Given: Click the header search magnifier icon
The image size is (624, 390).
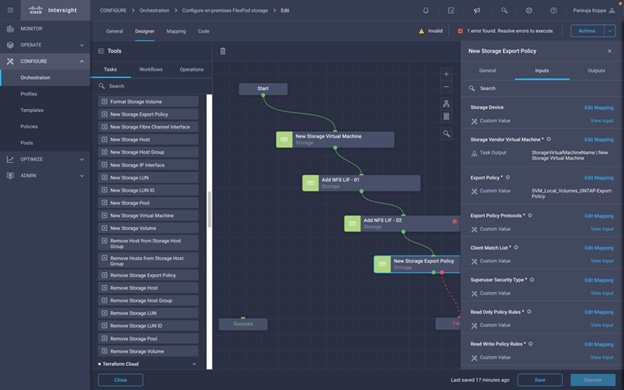Looking at the screenshot, I should point(504,10).
